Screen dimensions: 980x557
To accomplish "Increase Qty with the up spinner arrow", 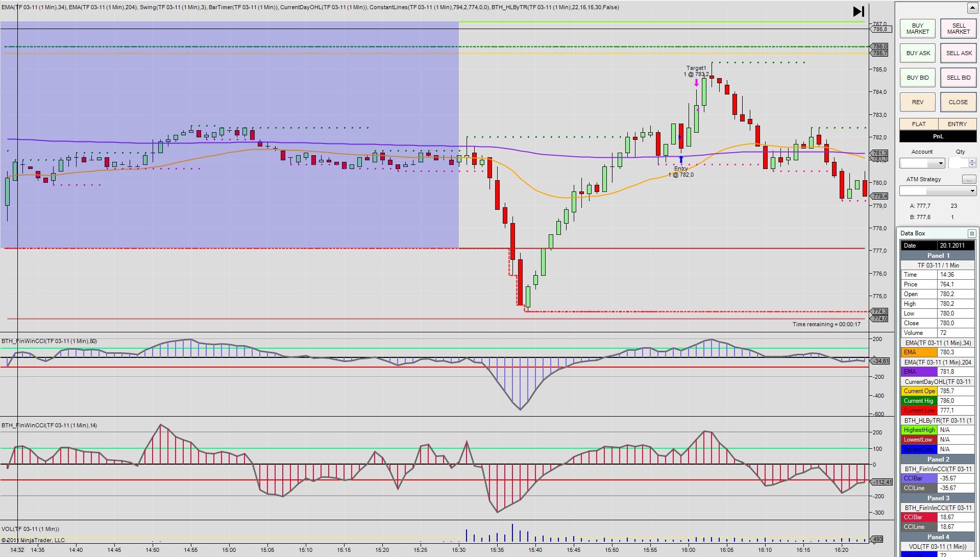I will pos(972,160).
